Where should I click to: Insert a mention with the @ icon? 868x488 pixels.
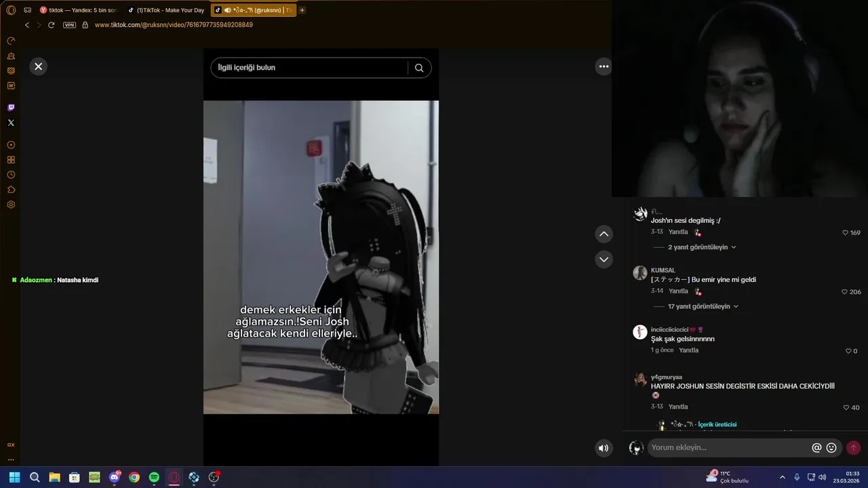tap(816, 448)
